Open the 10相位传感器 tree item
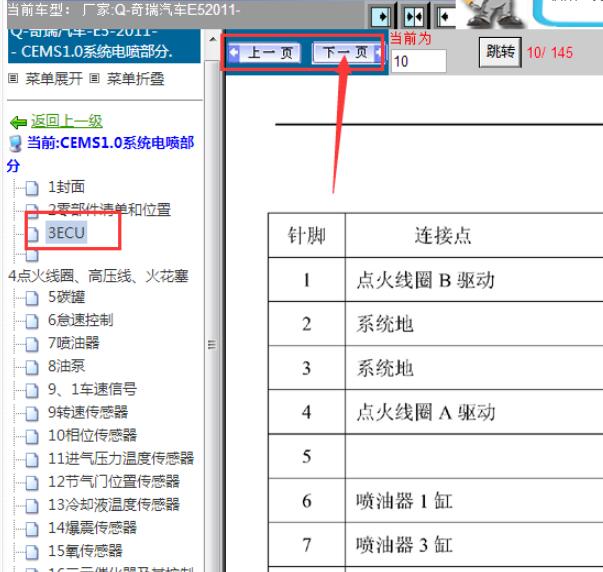The image size is (603, 572). click(92, 435)
